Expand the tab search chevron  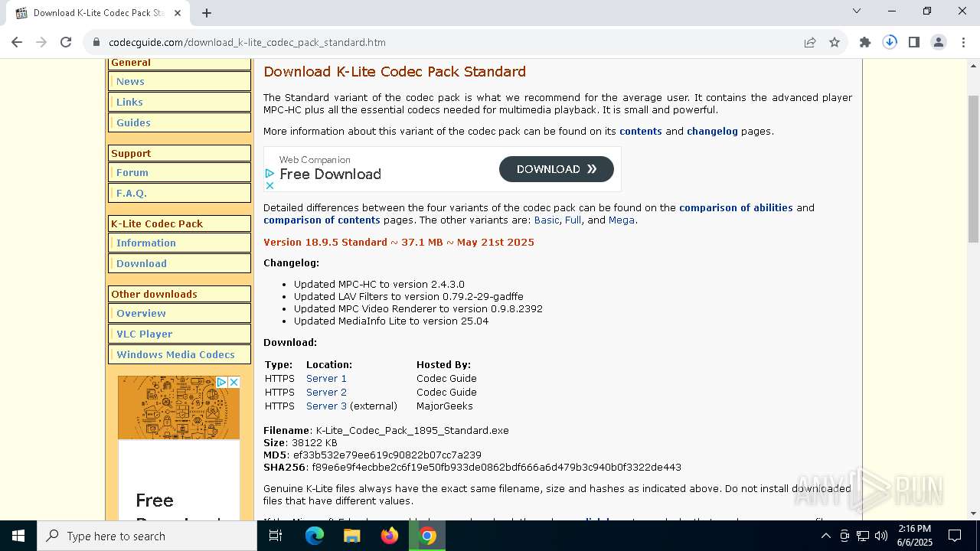tap(857, 11)
